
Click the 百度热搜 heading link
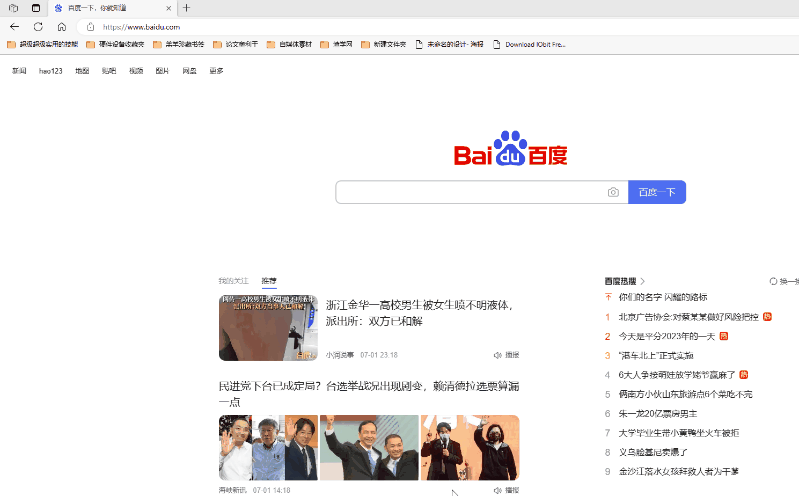pyautogui.click(x=621, y=281)
